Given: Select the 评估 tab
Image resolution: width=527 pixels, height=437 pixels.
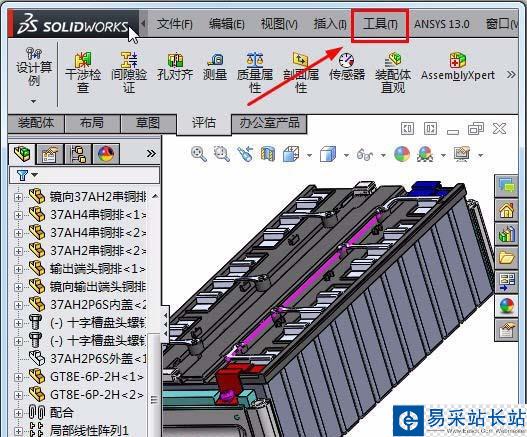Looking at the screenshot, I should pyautogui.click(x=204, y=123).
